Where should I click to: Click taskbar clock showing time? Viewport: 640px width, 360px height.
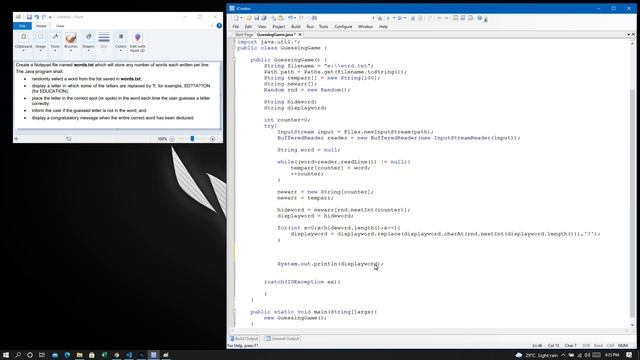coord(612,355)
